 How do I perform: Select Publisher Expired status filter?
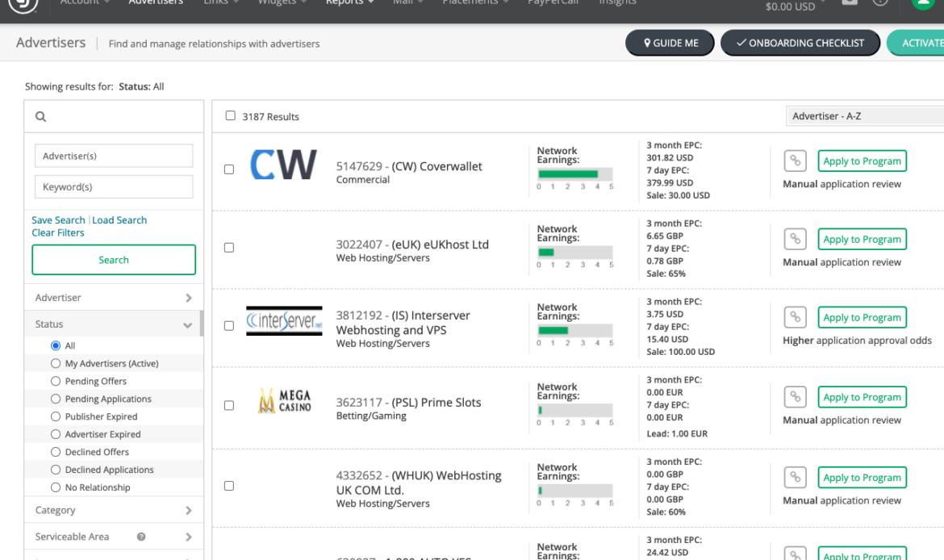(56, 416)
